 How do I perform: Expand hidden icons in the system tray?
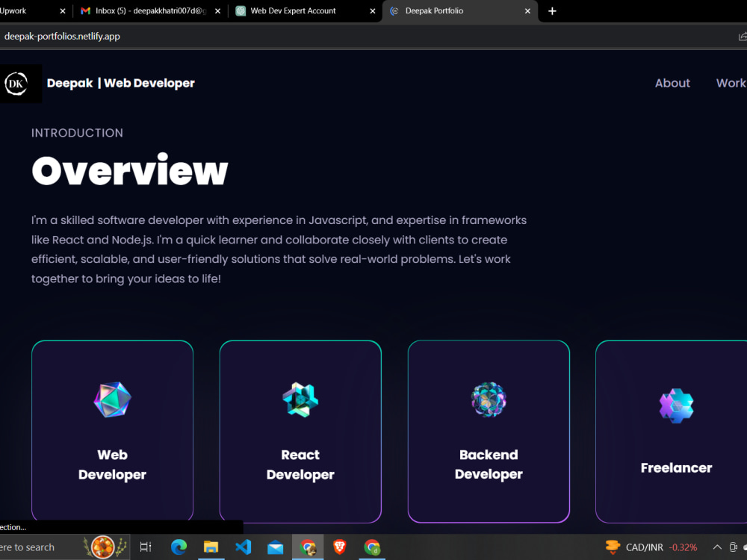pos(717,547)
